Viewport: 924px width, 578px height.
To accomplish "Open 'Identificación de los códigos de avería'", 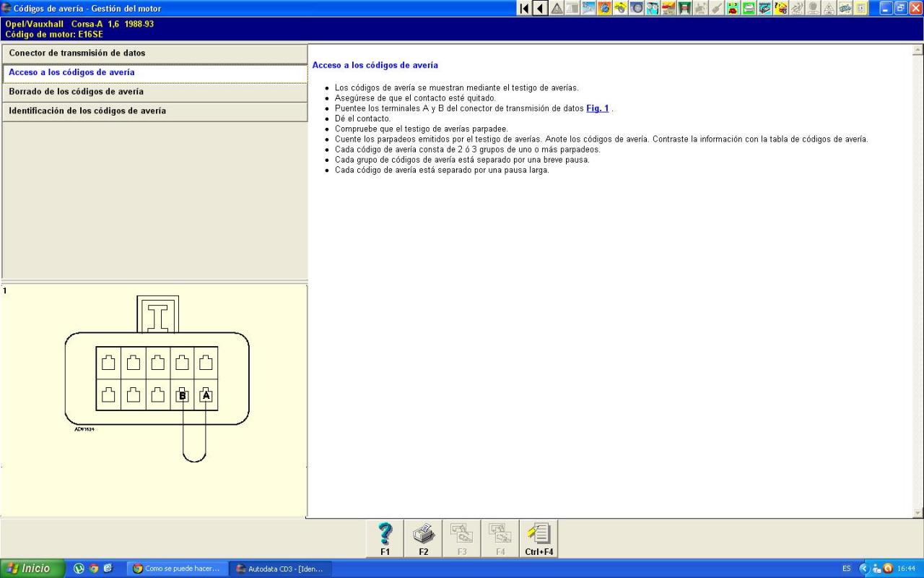I will click(x=154, y=111).
